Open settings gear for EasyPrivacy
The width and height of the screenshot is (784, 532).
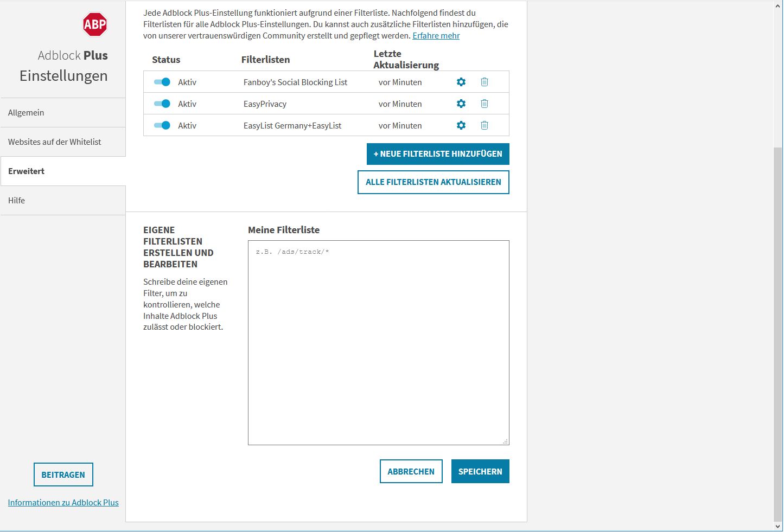click(x=461, y=104)
